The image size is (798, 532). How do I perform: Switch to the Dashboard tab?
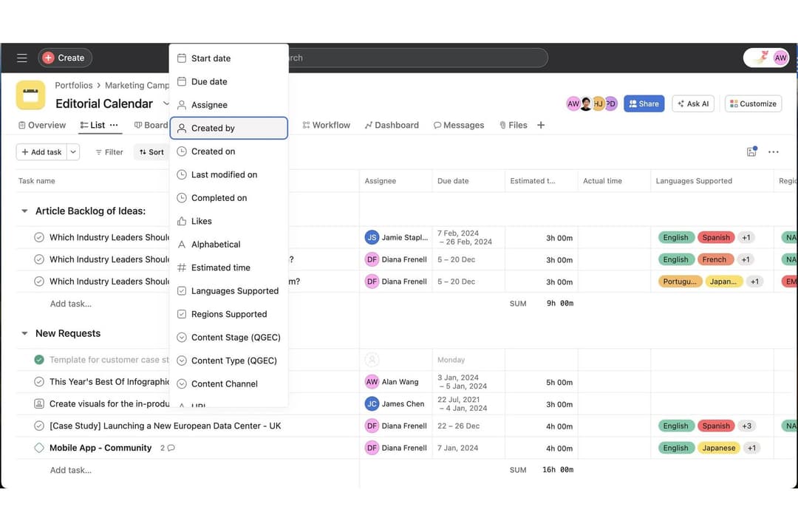click(392, 125)
